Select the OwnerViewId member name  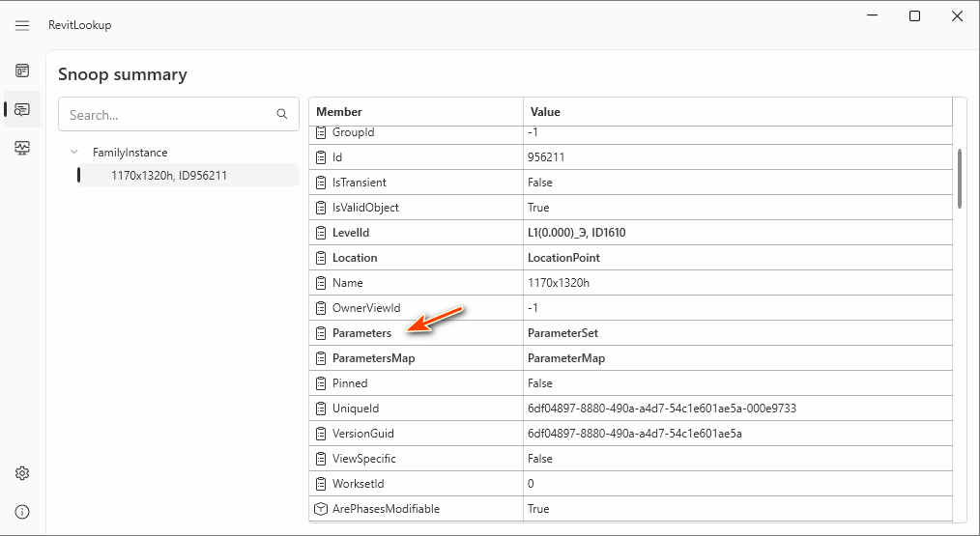(x=366, y=308)
